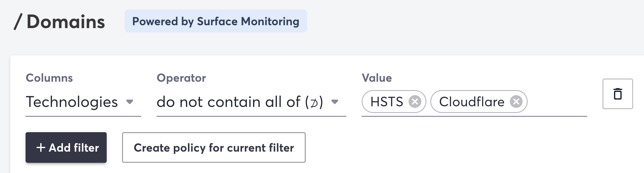Click the slash breadcrumb before Domains
Viewport: 644px width, 173px height.
click(18, 22)
